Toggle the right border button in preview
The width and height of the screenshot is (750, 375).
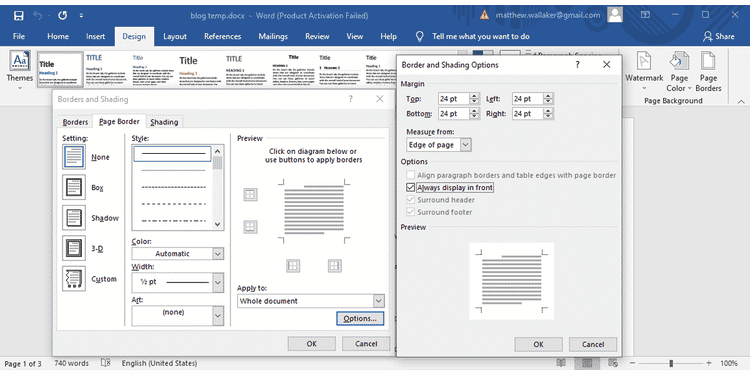[334, 266]
